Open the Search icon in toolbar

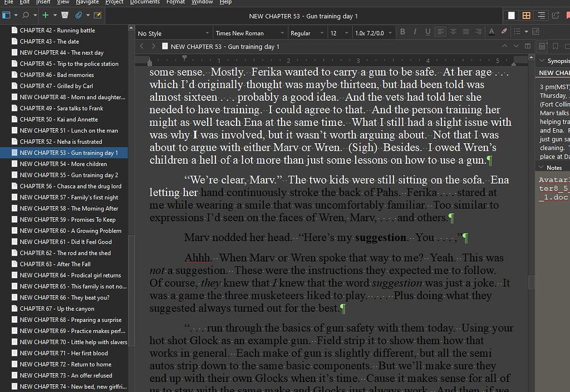pos(26,15)
